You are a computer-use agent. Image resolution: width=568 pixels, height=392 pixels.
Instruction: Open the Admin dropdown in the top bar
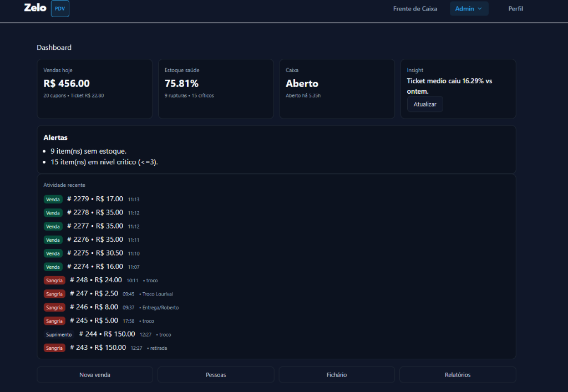469,8
